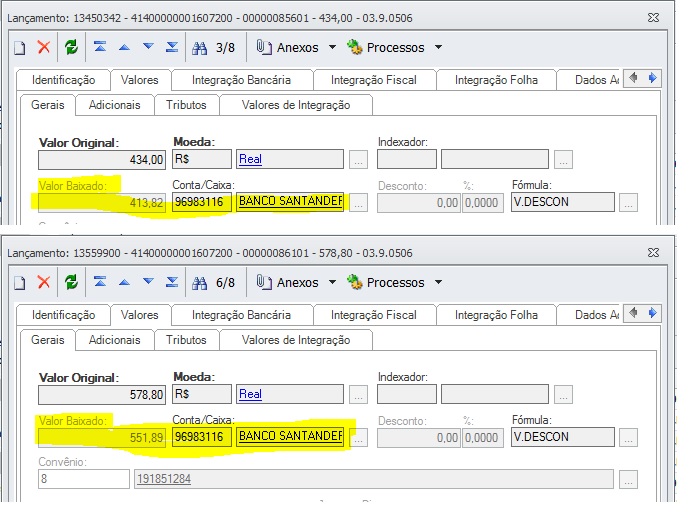
Task: Open the Adicionais subtab in Lançamento 13450342
Action: (114, 104)
